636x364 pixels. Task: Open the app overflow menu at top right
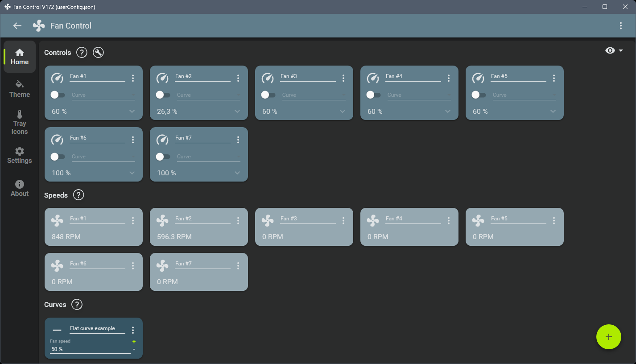[x=621, y=25]
